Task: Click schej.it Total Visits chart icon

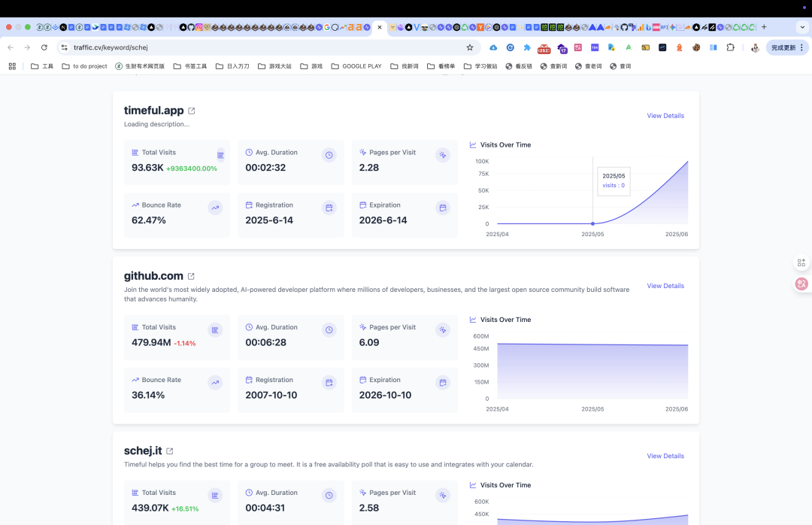Action: pos(215,496)
